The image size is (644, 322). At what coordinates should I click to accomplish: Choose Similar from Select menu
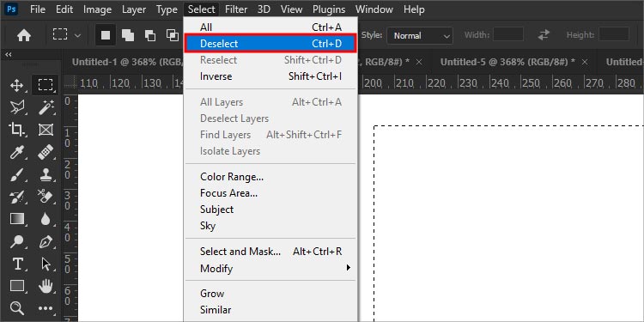271,310
